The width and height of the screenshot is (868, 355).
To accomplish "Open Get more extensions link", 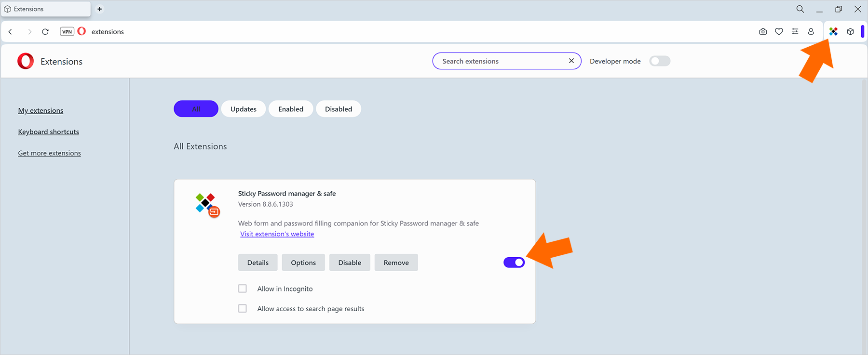I will [x=50, y=153].
